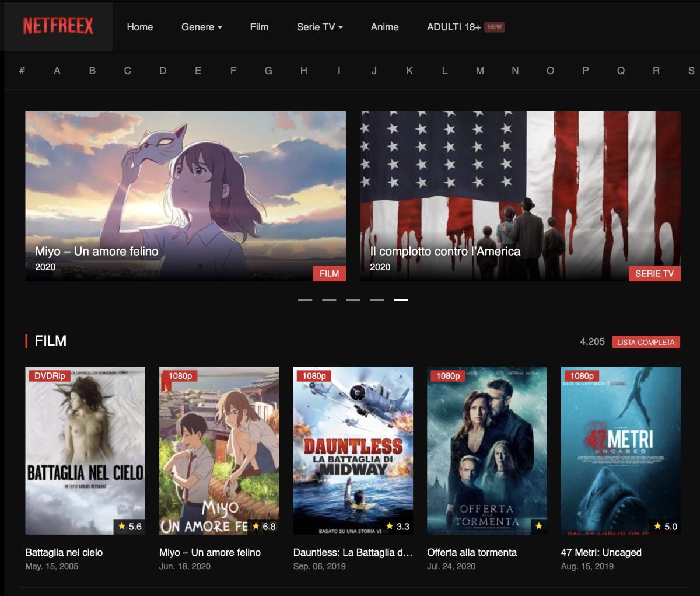Filter titles by letter M
The height and width of the screenshot is (596, 700).
[x=480, y=71]
